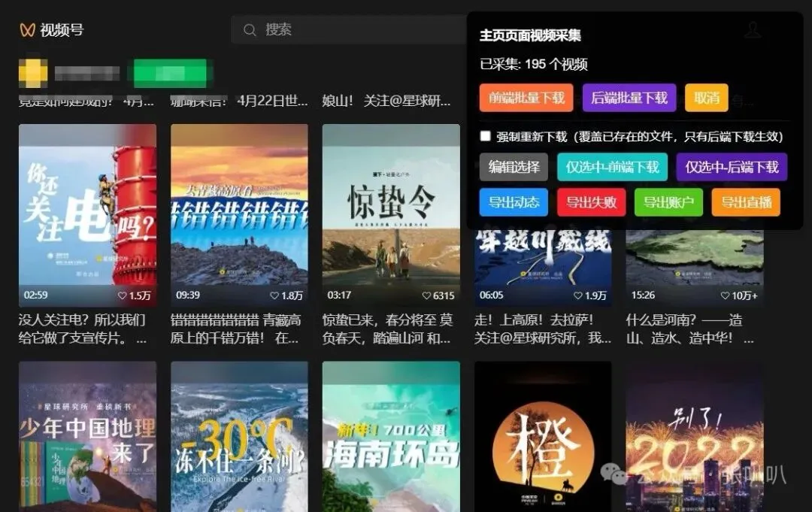Open the 穿越川藏线 video thumbnail
812x512 pixels.
click(543, 268)
